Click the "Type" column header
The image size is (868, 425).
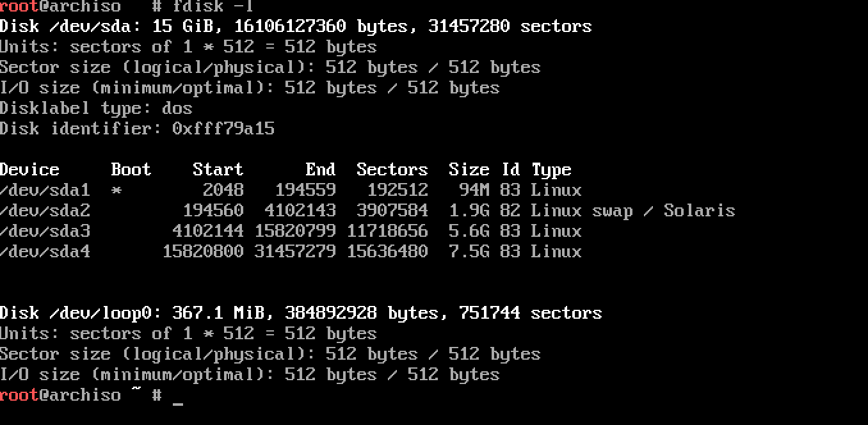551,170
